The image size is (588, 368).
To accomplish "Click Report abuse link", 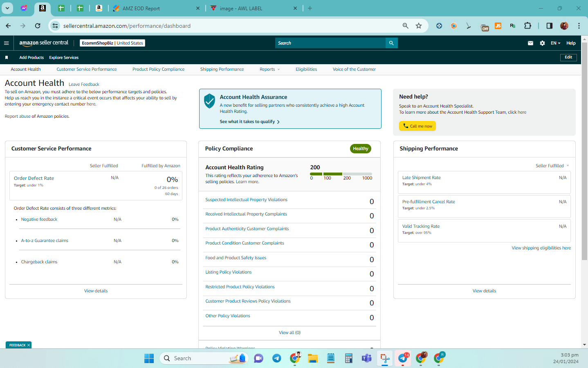I will tap(18, 117).
